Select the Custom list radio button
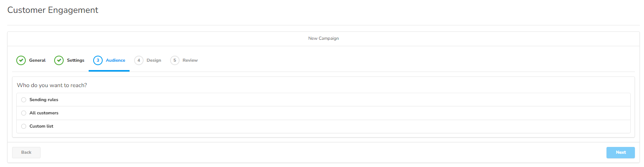Screen dimensions: 644x167 (24, 126)
